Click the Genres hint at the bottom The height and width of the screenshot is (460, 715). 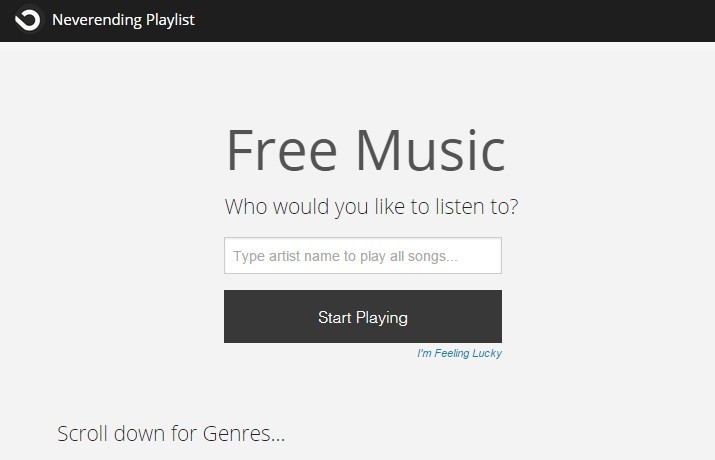(171, 434)
